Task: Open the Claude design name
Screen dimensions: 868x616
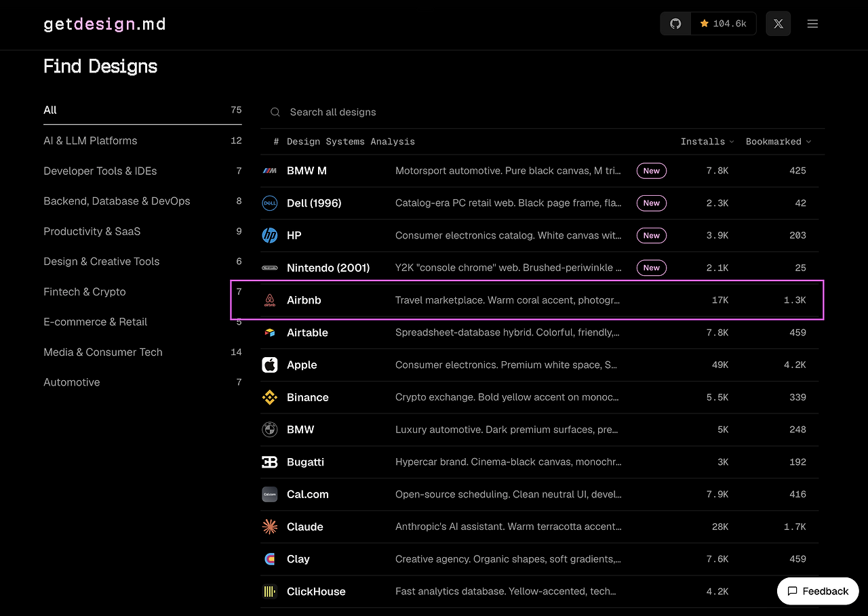Action: [305, 527]
